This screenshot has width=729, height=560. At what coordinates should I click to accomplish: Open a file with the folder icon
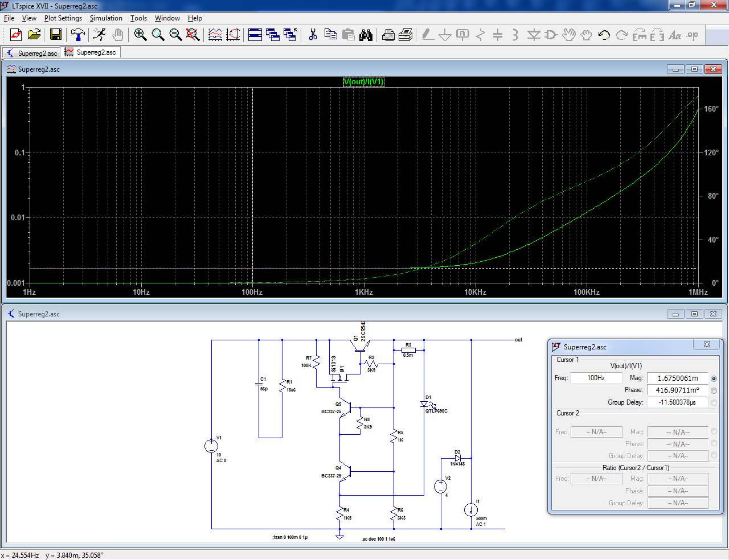click(x=34, y=35)
